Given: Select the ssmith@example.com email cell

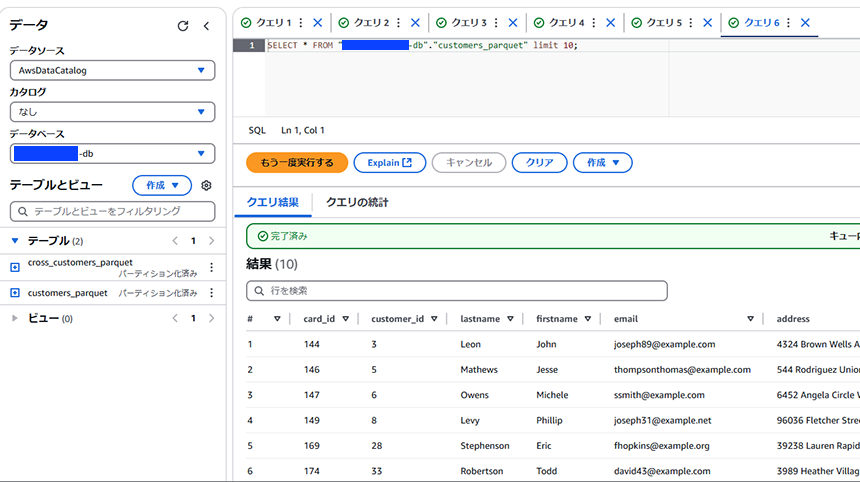Looking at the screenshot, I should pyautogui.click(x=659, y=395).
